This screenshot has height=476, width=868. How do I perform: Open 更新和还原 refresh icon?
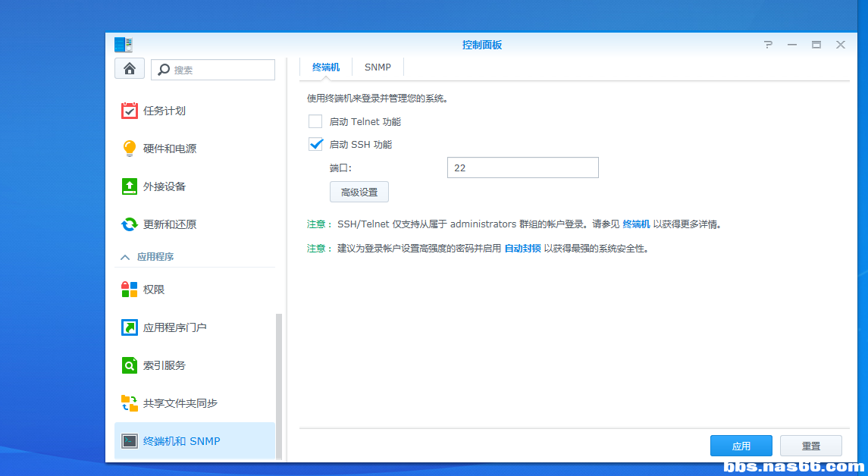click(x=130, y=224)
